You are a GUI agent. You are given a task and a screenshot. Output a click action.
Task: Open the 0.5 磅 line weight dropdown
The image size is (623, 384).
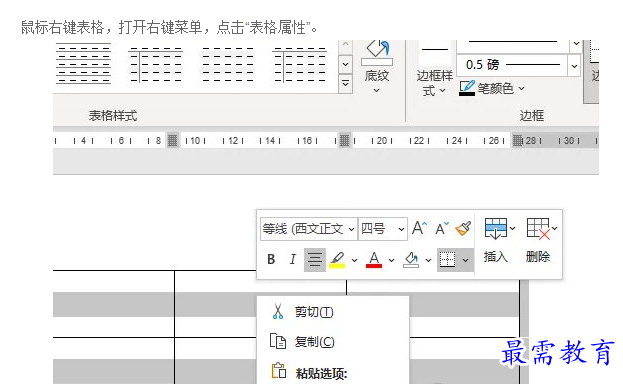(x=574, y=66)
